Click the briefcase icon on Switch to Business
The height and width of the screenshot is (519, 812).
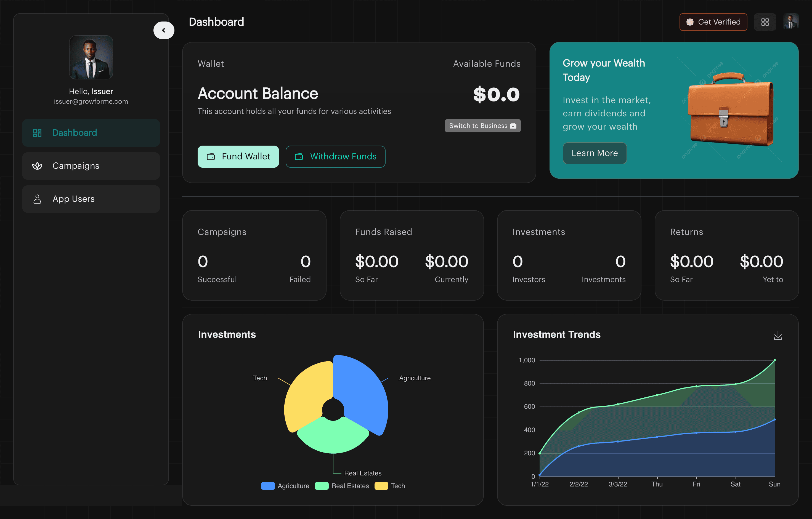point(514,125)
